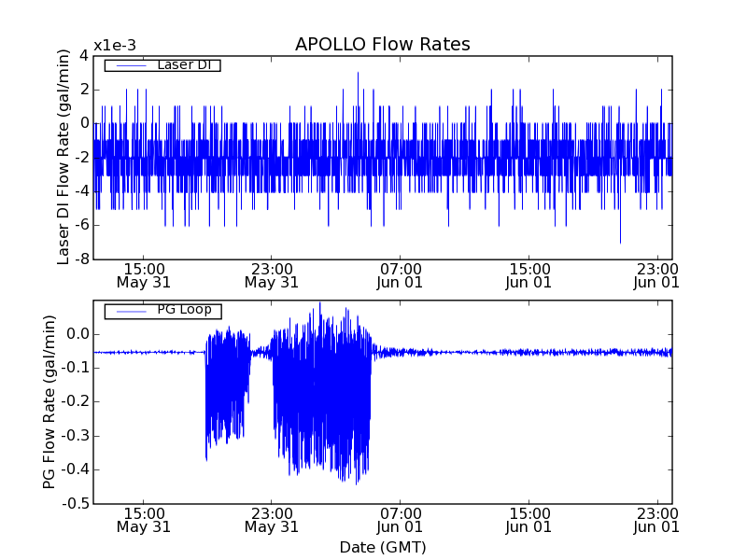Image resolution: width=747 pixels, height=560 pixels.
Task: Click the blue line sample in PG Loop legend
Action: 131,311
